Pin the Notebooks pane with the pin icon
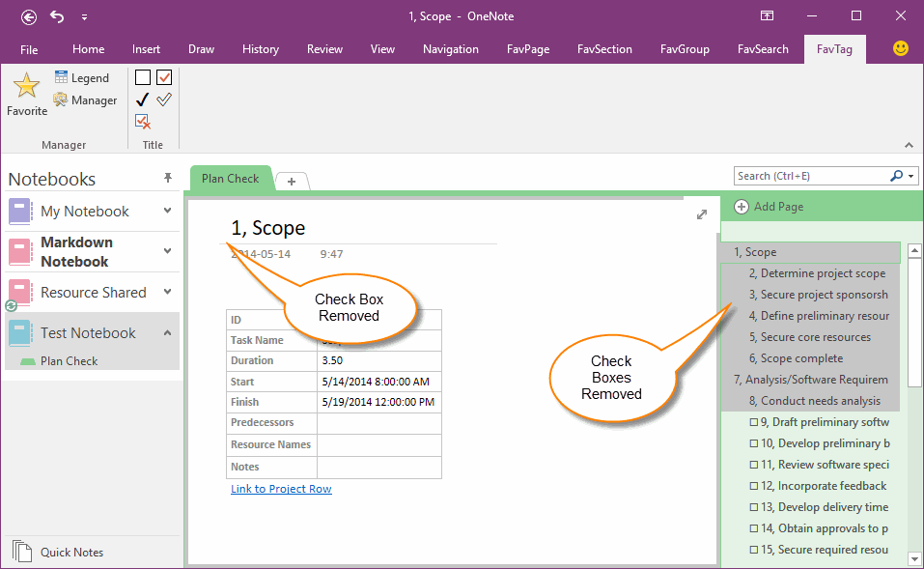The height and width of the screenshot is (569, 924). point(167,177)
